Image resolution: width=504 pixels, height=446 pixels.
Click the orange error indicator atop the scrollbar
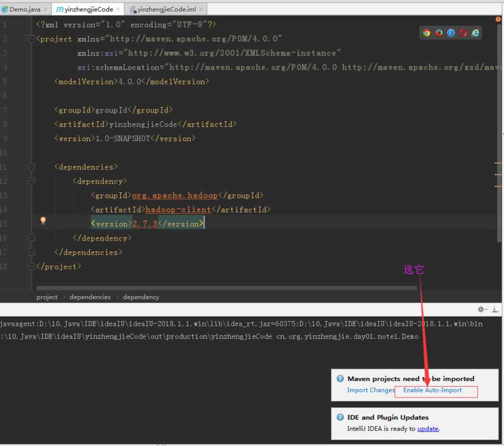tap(498, 19)
